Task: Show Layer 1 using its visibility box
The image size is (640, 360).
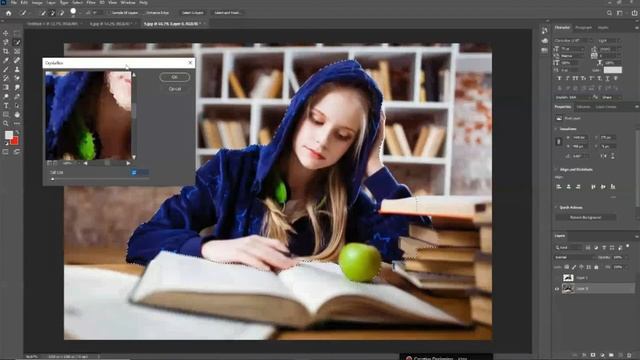Action: tap(557, 278)
